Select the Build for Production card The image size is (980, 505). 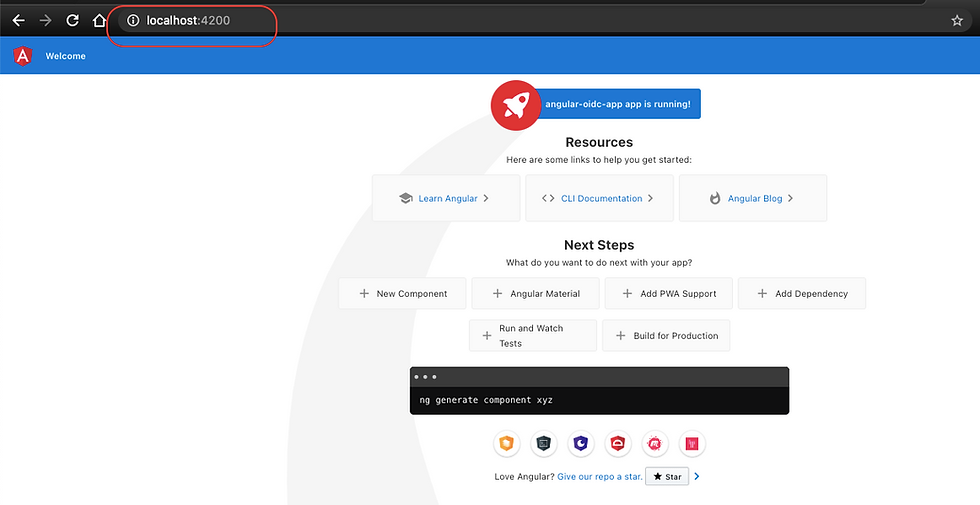click(x=666, y=336)
